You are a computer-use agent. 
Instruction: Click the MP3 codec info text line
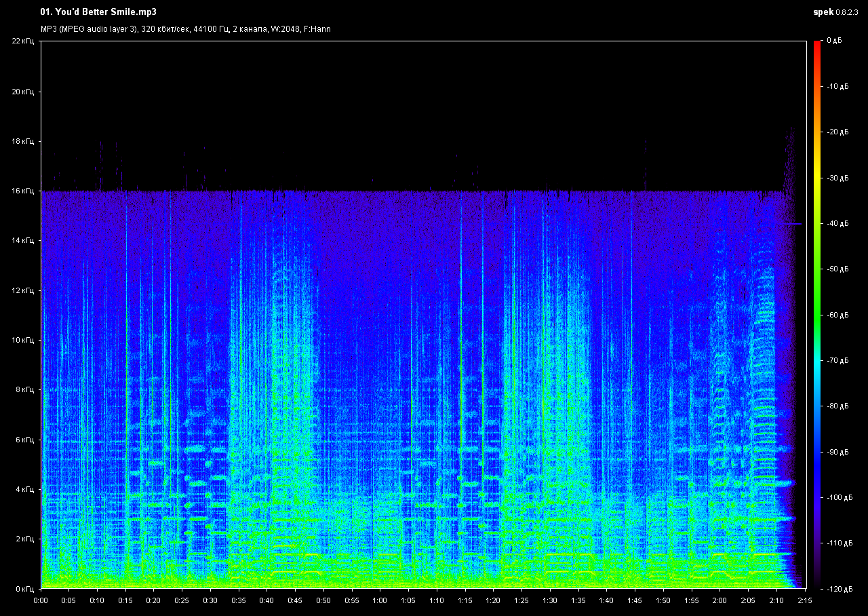(x=185, y=29)
